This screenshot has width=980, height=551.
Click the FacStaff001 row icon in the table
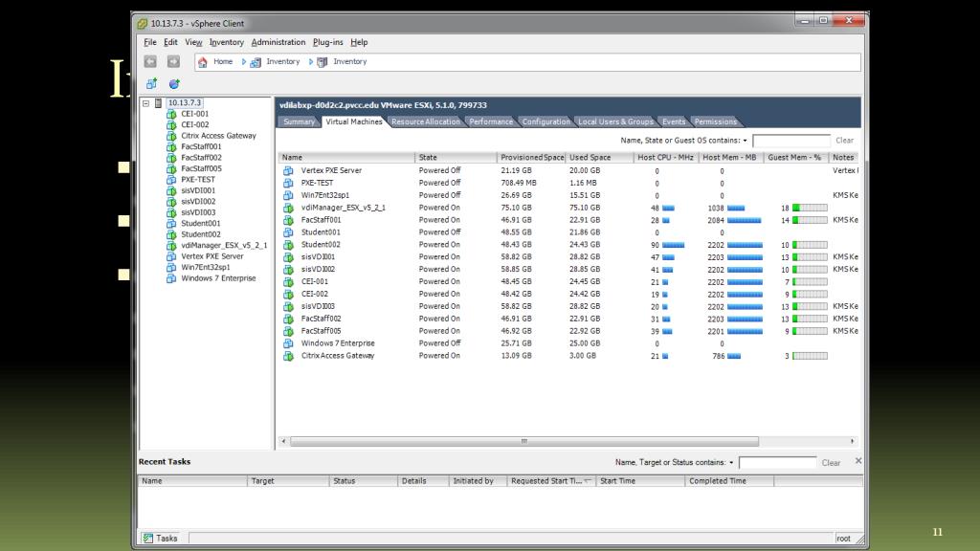tap(288, 220)
